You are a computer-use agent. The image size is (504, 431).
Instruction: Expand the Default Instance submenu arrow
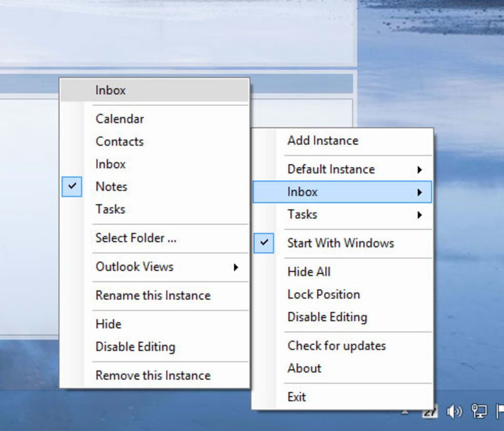click(419, 169)
